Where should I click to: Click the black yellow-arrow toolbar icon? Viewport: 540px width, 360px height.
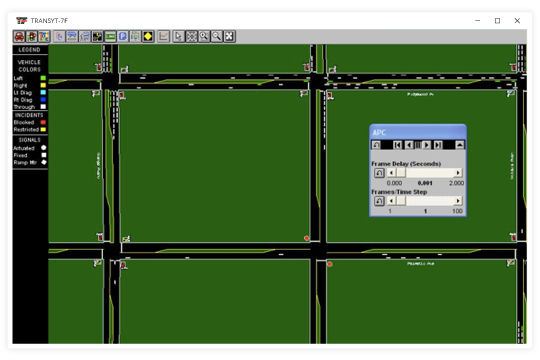97,37
